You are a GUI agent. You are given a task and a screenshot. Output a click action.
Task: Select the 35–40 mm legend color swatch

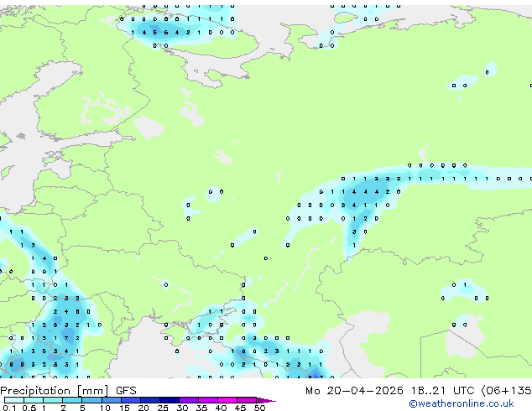208,400
